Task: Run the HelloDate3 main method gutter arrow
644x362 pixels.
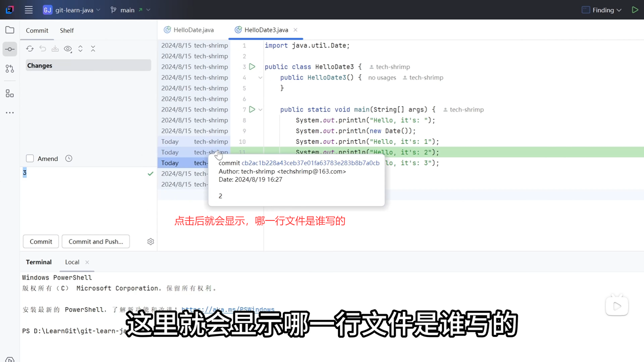Action: [252, 110]
